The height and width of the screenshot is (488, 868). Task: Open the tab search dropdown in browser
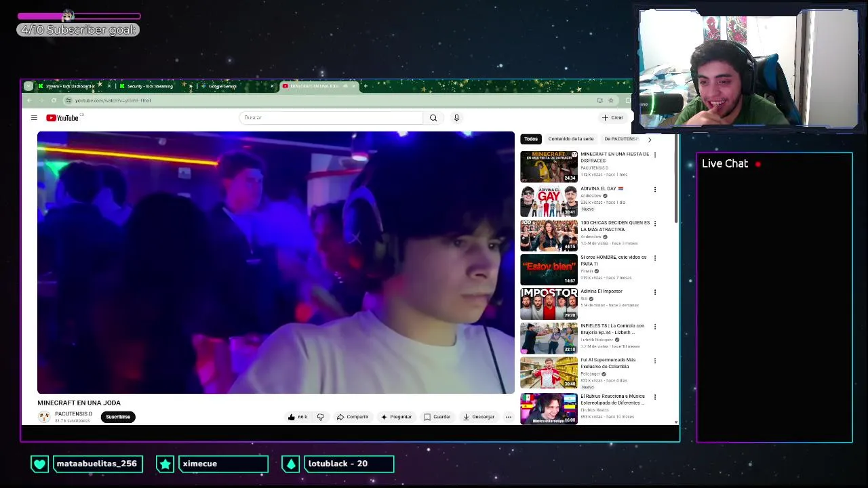click(x=28, y=86)
